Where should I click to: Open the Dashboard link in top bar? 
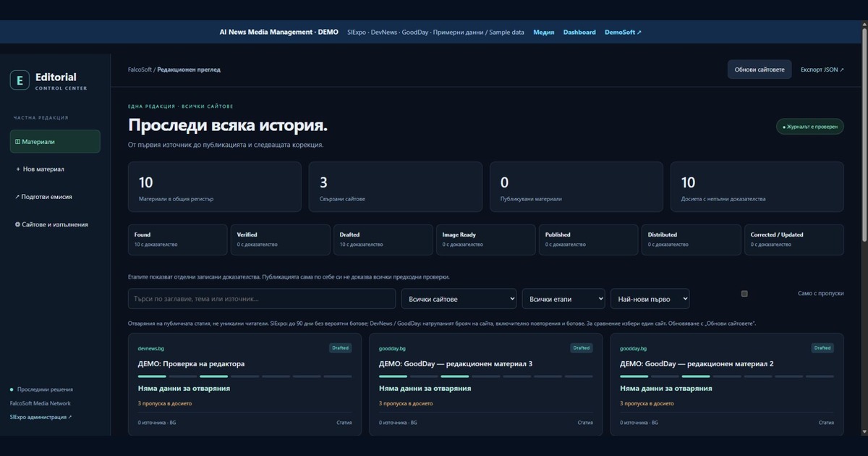(579, 32)
